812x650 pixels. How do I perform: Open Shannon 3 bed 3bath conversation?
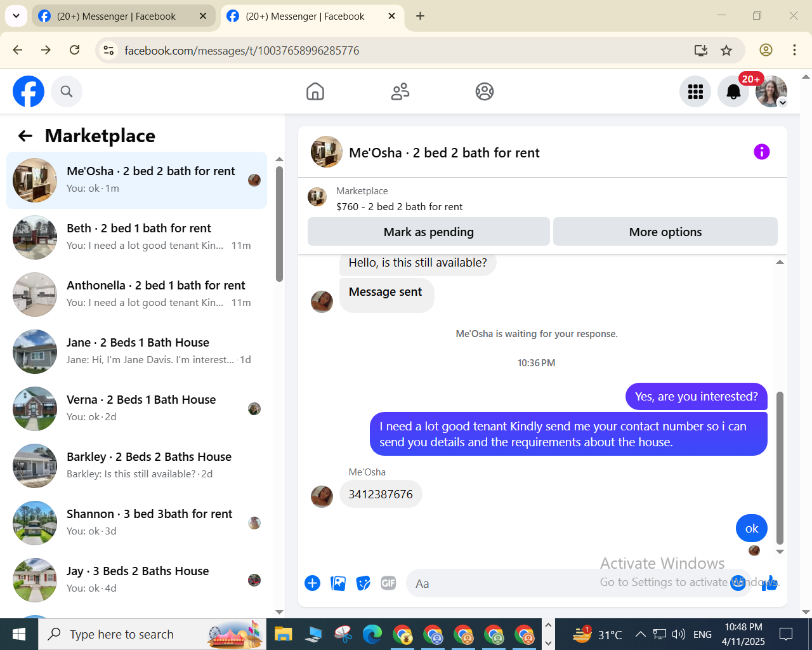[x=136, y=523]
